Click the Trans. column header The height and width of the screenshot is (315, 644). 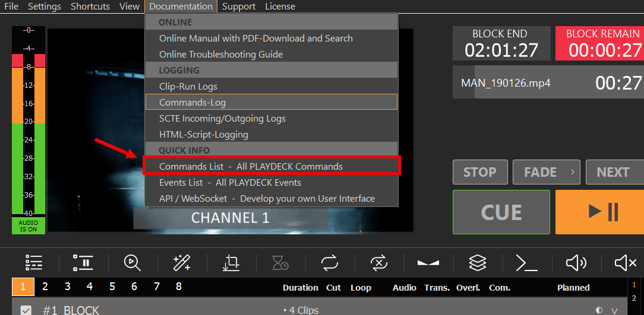pyautogui.click(x=437, y=288)
